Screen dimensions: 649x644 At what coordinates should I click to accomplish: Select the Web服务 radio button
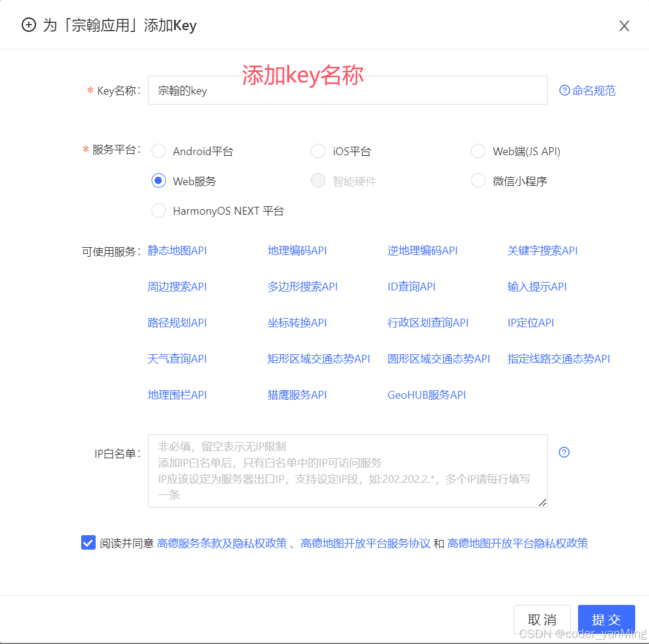click(x=159, y=181)
